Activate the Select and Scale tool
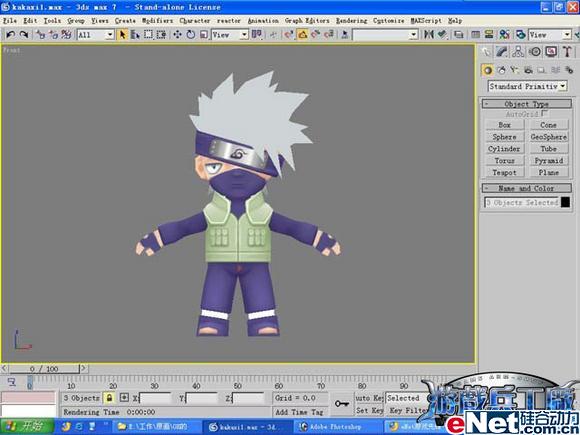The height and width of the screenshot is (435, 580). point(203,35)
